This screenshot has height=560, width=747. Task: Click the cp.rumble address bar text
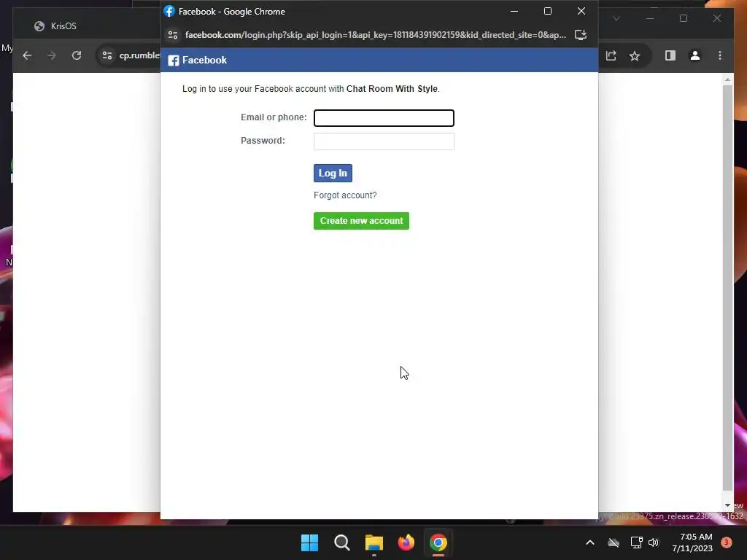[x=139, y=55]
